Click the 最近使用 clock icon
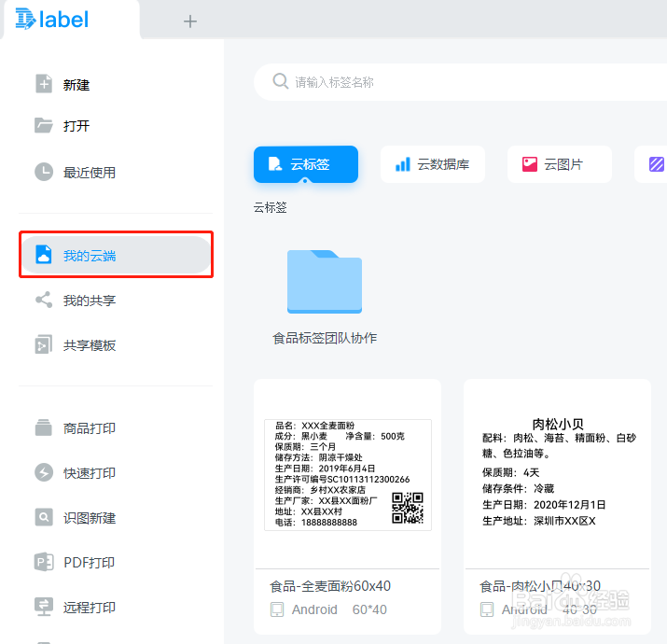Screen dimensions: 667x644 (44, 172)
